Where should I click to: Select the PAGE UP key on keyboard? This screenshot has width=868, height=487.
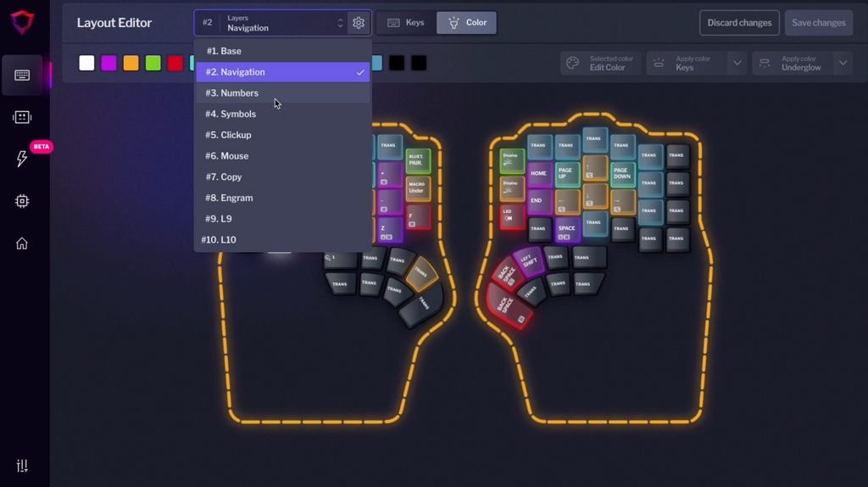point(566,174)
